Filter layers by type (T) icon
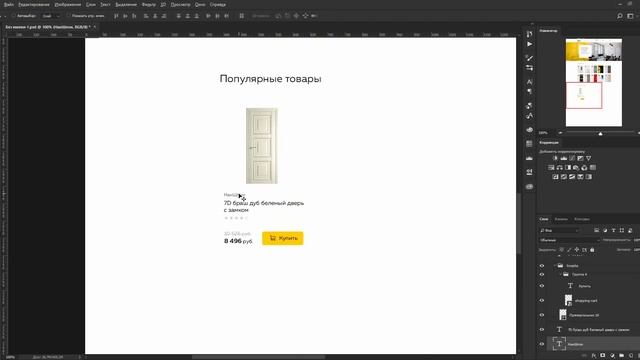Screen dimensions: 640x360 [x=613, y=231]
